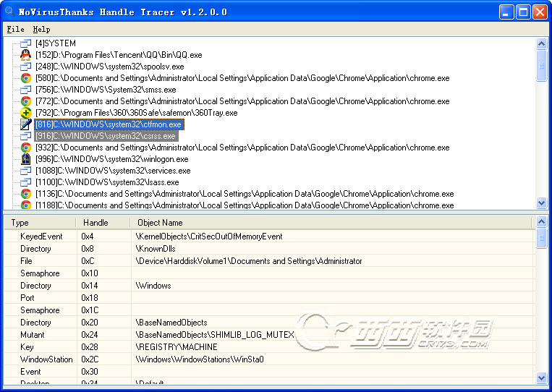Sort by the Type column header
552x392 pixels.
[x=40, y=223]
